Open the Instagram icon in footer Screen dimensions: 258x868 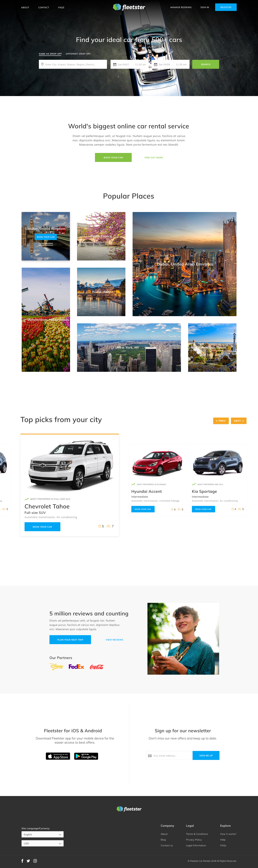[x=35, y=861]
